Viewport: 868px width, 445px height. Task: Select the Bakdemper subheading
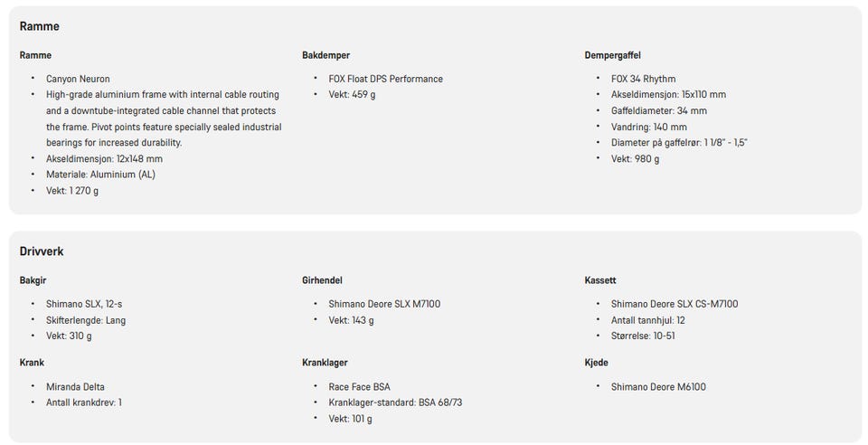click(326, 55)
